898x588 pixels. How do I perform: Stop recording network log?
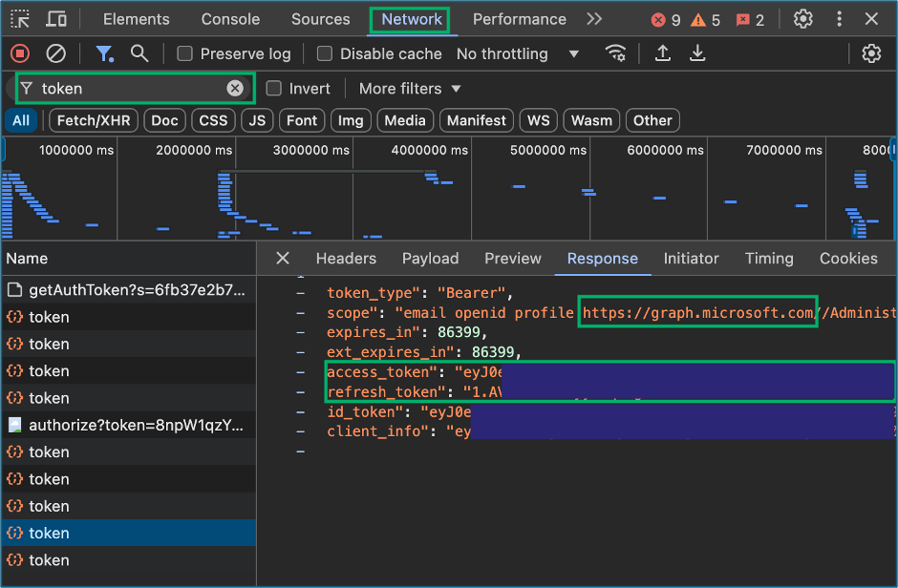coord(20,53)
